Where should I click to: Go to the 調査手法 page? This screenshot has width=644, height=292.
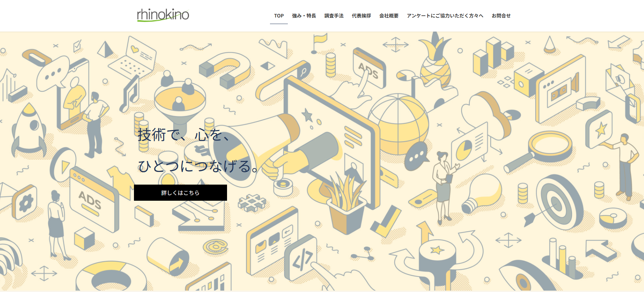pyautogui.click(x=334, y=16)
